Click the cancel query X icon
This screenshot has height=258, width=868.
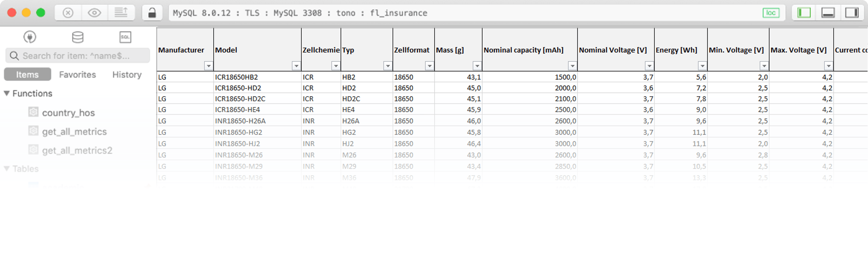coord(68,13)
